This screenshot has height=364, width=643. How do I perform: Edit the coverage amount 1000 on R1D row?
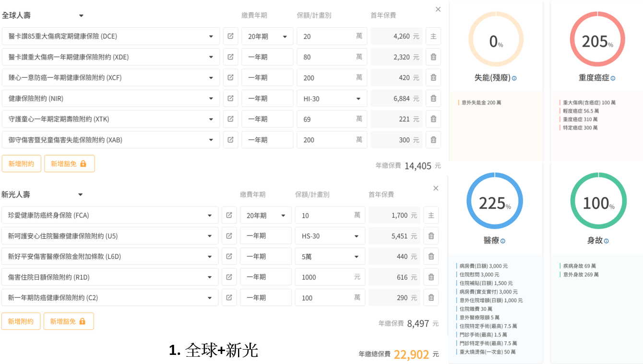[330, 277]
